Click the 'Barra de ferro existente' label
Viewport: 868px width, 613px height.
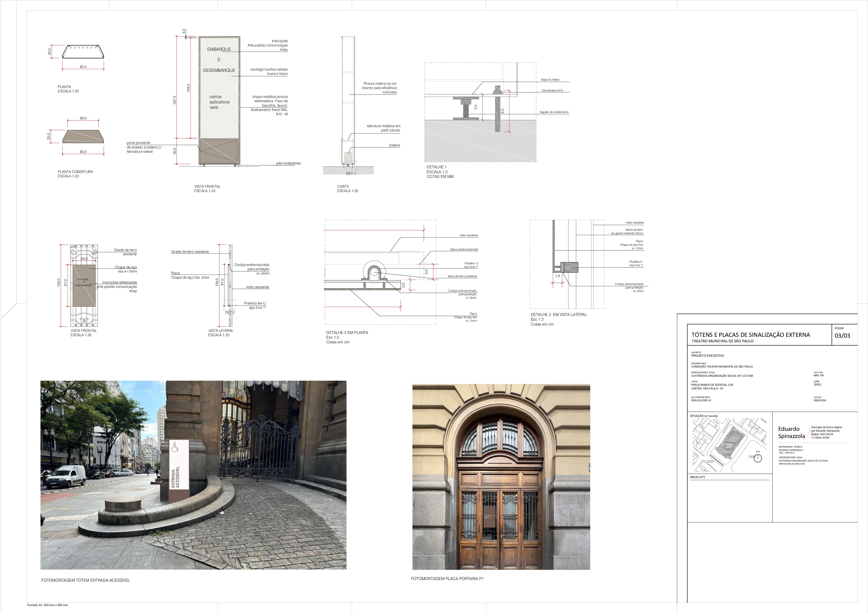[462, 276]
